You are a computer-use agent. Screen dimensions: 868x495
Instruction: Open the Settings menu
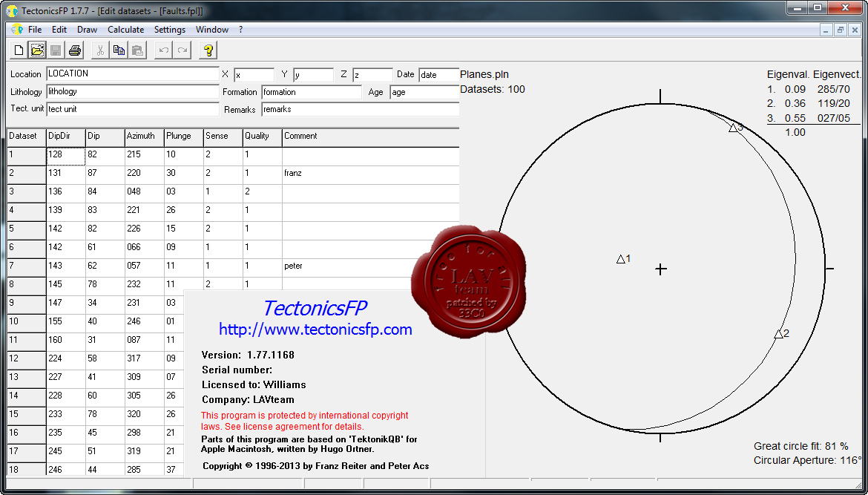pyautogui.click(x=169, y=30)
